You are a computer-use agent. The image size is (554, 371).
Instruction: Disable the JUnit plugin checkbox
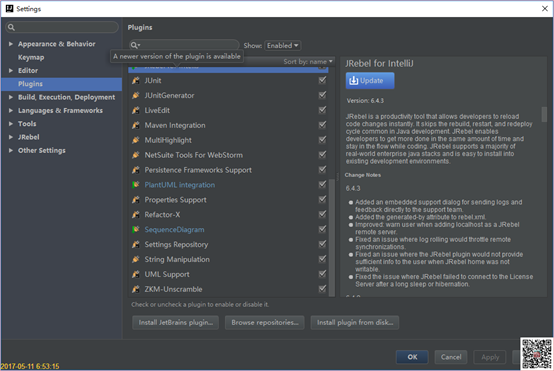click(322, 80)
